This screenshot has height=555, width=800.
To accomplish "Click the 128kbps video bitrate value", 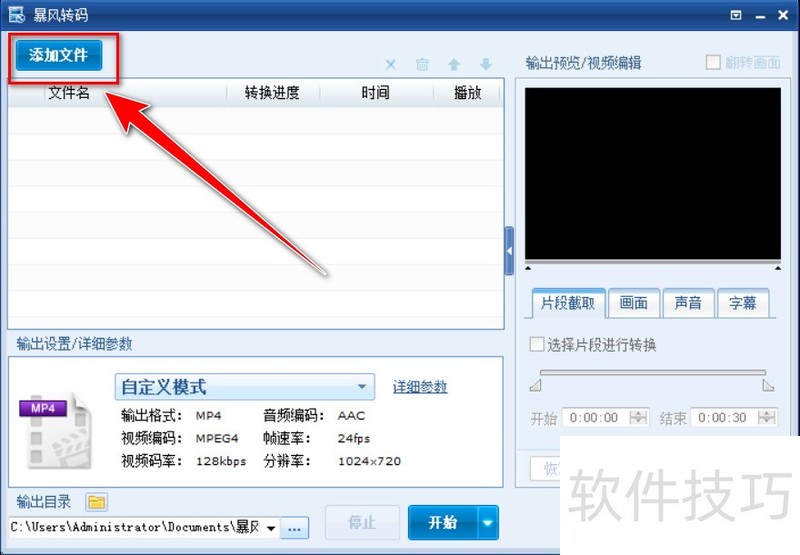I will coord(221,461).
